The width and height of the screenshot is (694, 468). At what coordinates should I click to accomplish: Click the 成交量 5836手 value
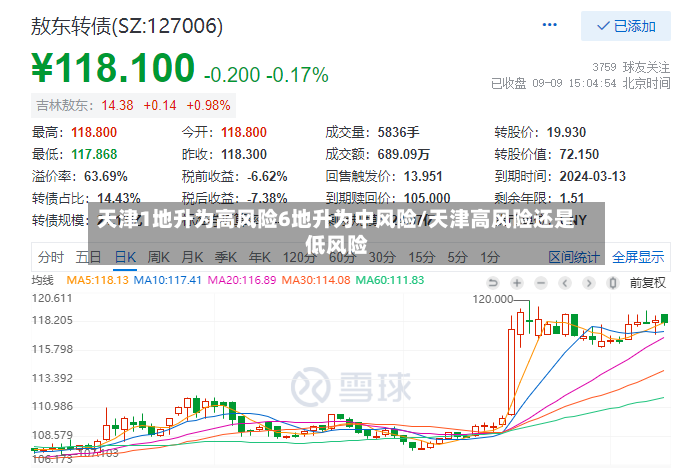[x=398, y=132]
